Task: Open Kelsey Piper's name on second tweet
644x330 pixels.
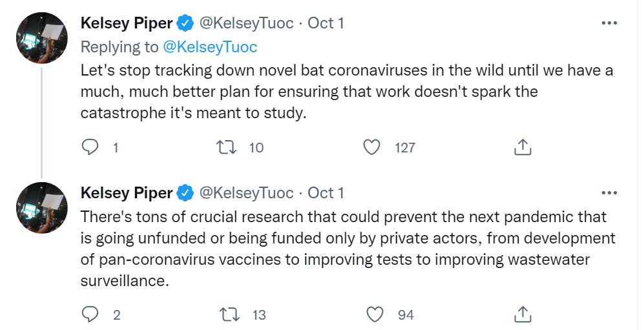Action: click(127, 192)
